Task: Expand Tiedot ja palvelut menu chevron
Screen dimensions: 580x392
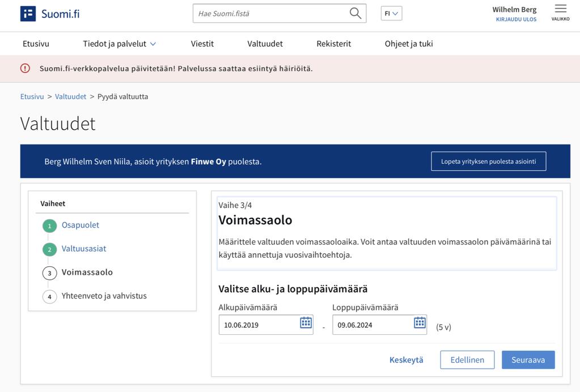Action: 153,44
